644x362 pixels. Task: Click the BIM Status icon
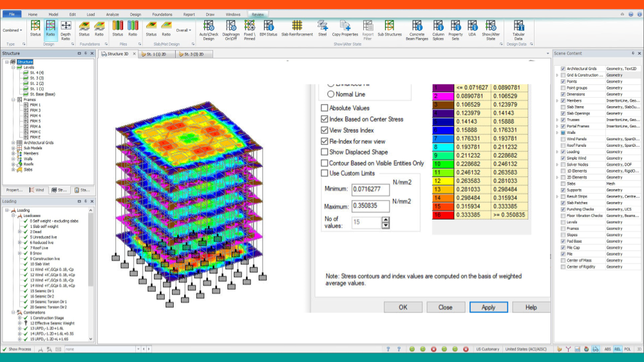point(268,26)
